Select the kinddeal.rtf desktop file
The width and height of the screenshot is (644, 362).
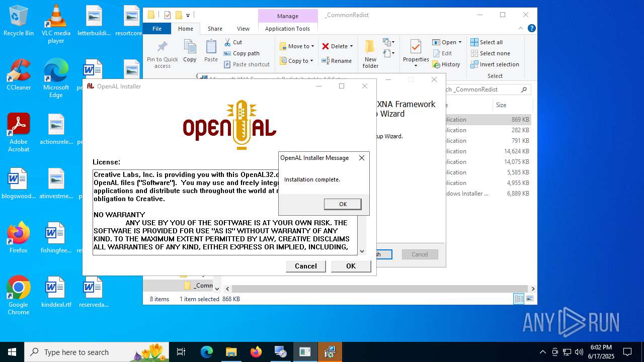[56, 292]
